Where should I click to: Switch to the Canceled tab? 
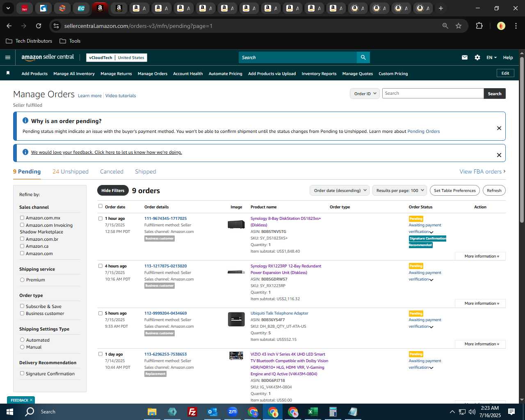point(112,171)
